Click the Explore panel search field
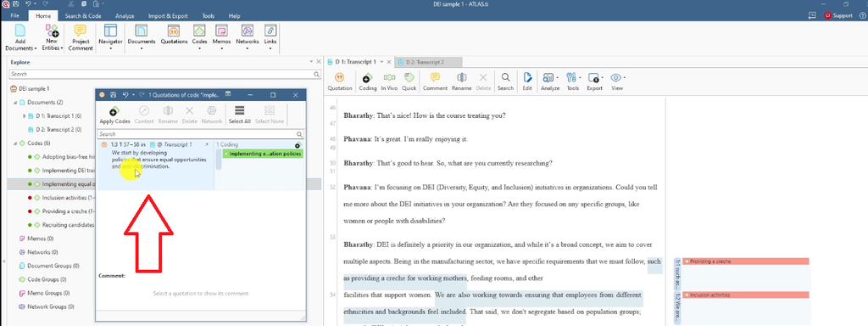This screenshot has height=326, width=868. tap(165, 74)
